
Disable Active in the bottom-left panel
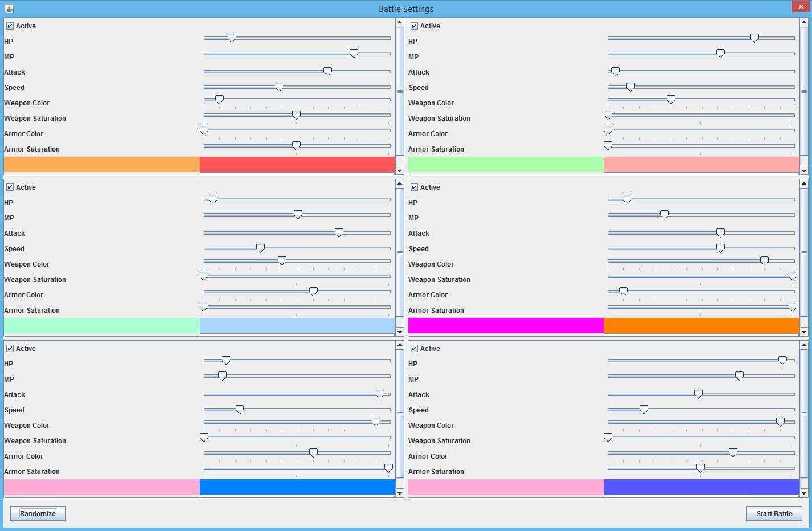[10, 349]
